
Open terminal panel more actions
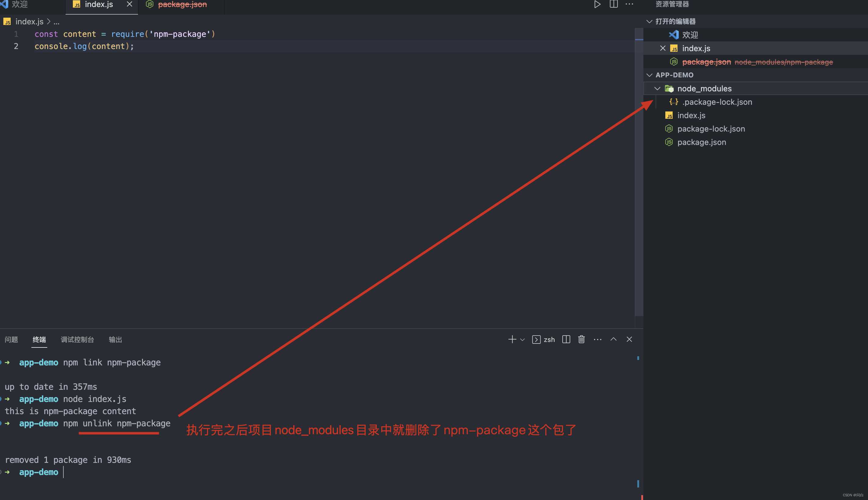[598, 340]
